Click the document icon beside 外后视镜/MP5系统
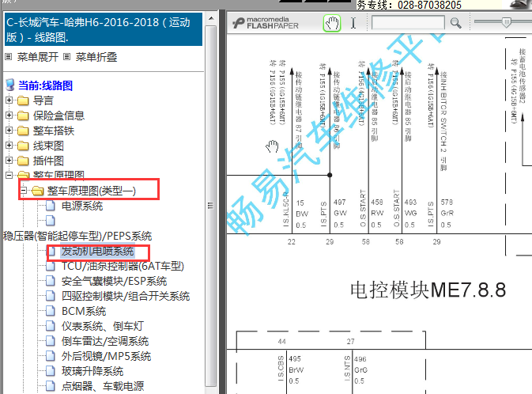 [x=51, y=355]
